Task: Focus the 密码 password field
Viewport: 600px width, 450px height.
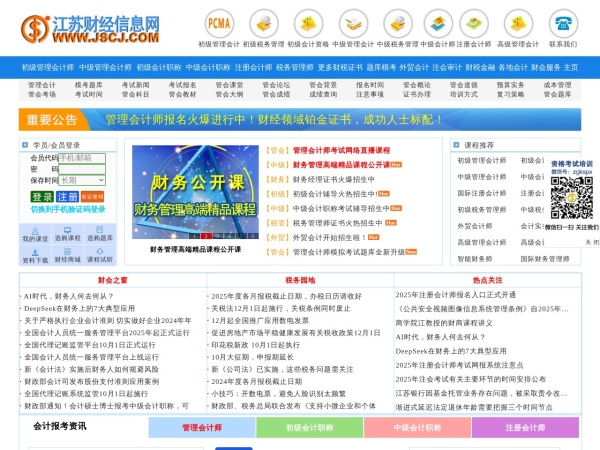Action: [82, 169]
